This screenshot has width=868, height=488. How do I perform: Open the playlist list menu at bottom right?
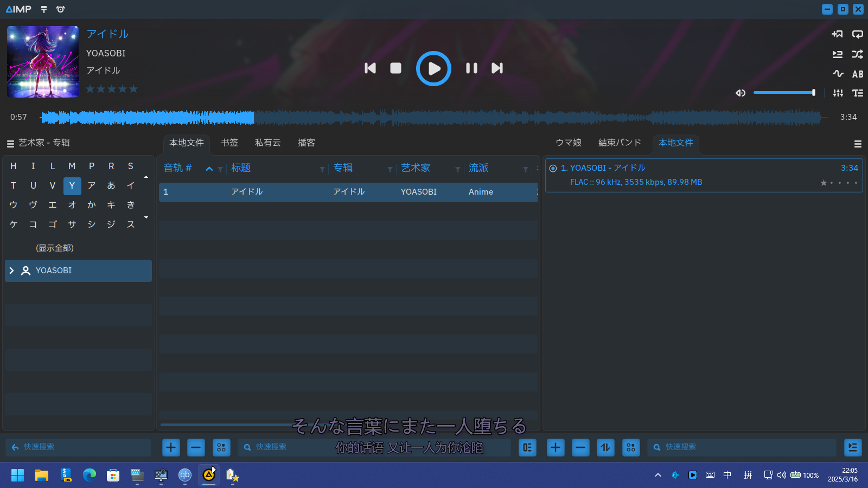point(853,447)
